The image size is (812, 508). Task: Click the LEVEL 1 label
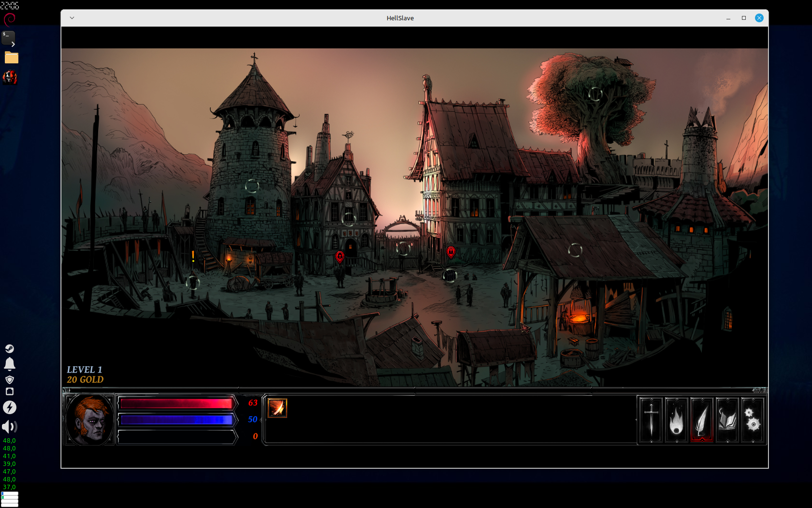[85, 370]
